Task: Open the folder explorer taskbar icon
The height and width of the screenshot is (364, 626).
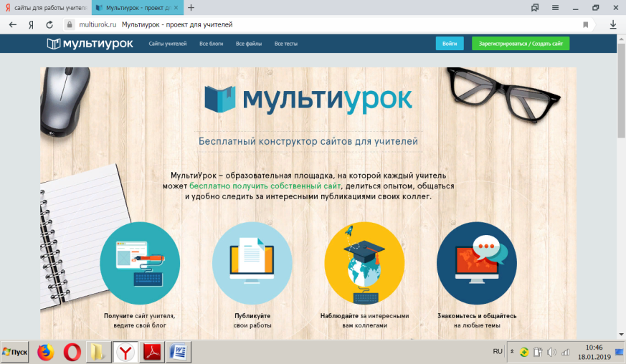Action: coord(98,353)
